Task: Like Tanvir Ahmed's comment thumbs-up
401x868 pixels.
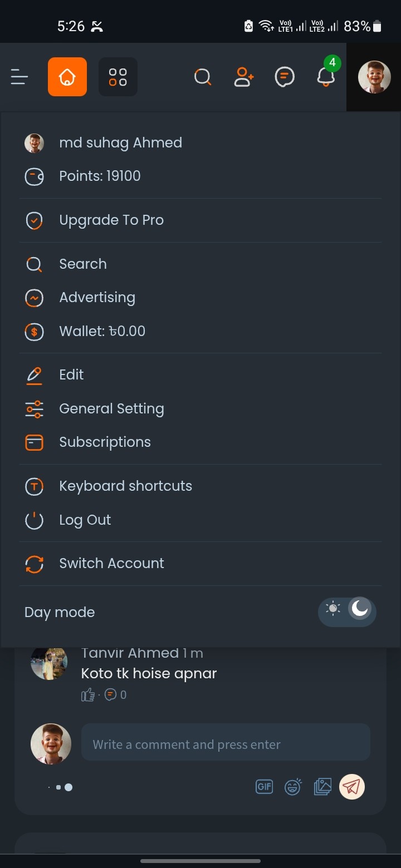Action: (x=88, y=695)
